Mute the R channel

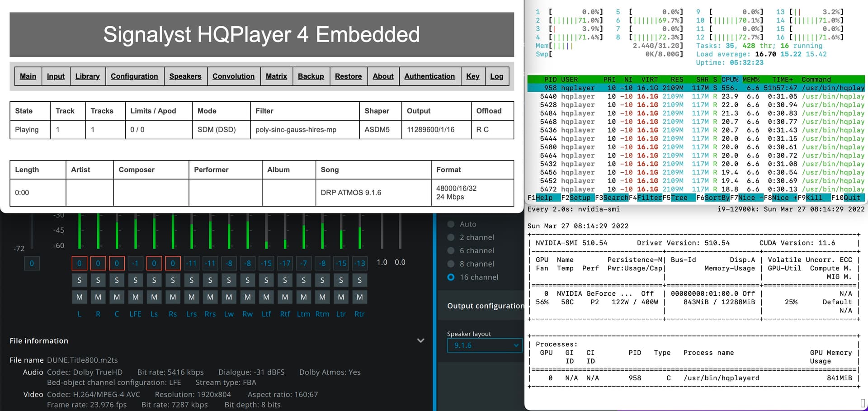98,297
